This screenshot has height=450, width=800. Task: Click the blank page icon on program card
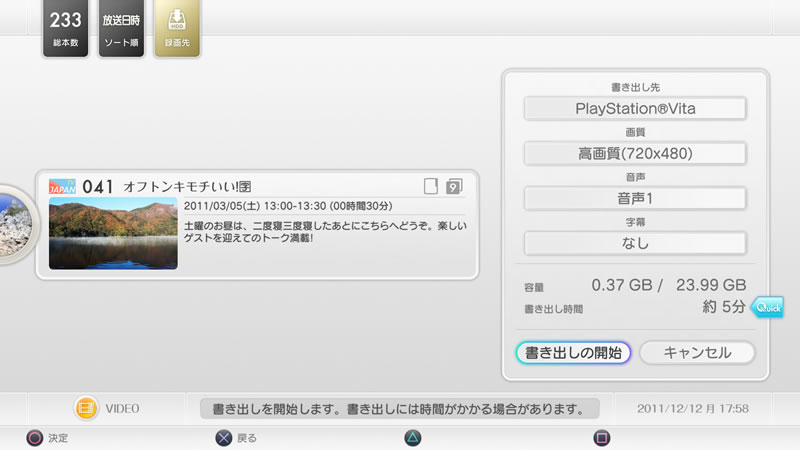(x=431, y=186)
